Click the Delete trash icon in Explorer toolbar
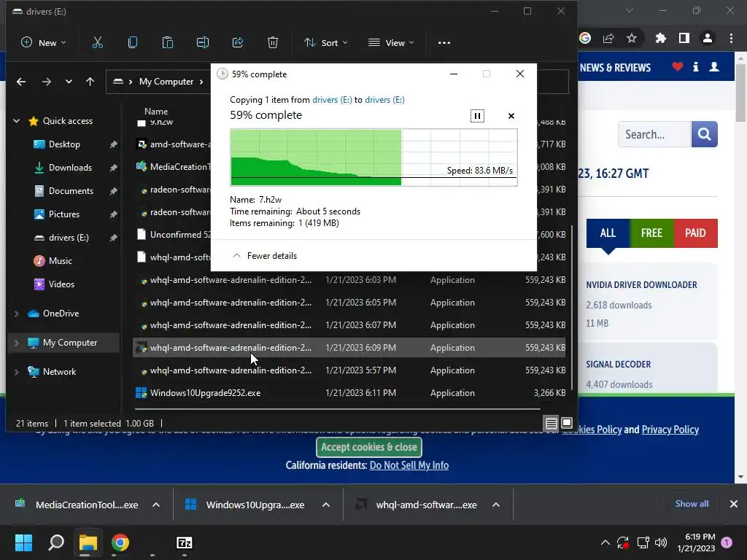This screenshot has width=747, height=560. (x=273, y=42)
